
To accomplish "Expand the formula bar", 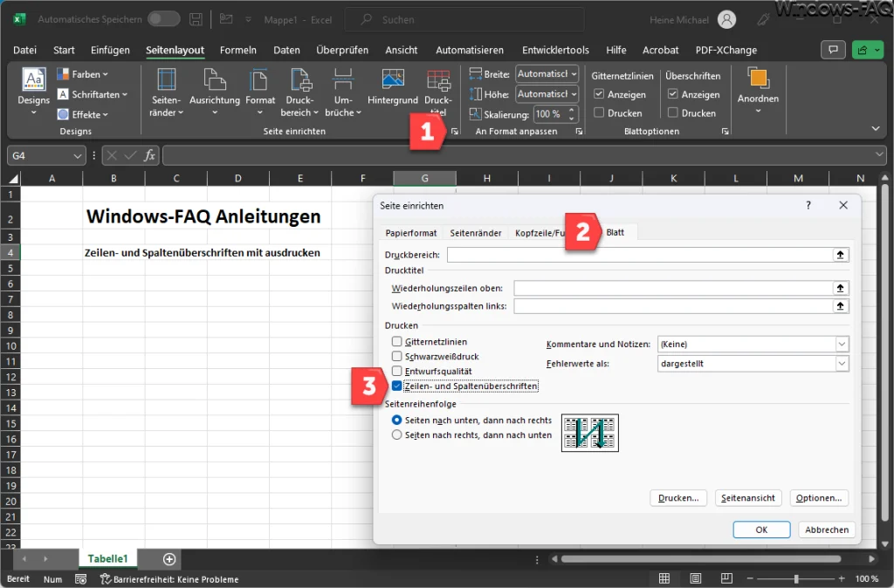I will (878, 154).
